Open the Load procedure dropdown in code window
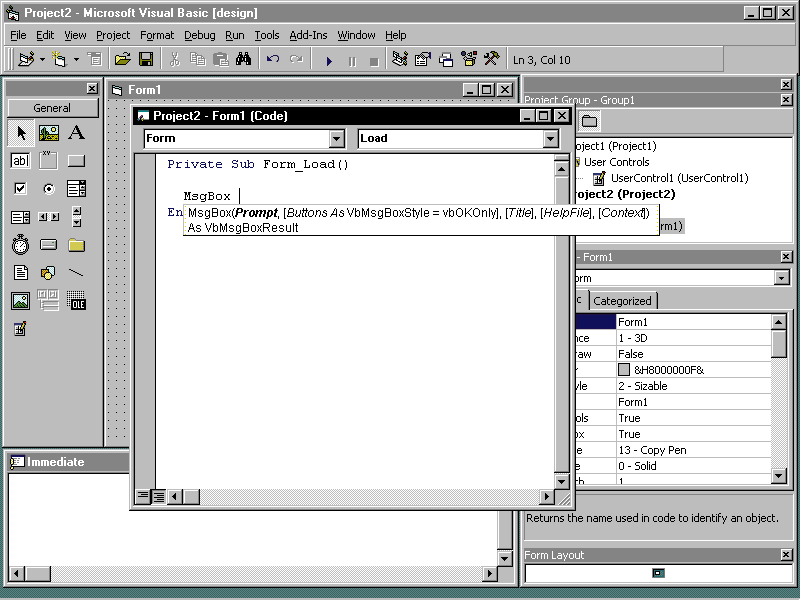The image size is (800, 600). tap(550, 138)
